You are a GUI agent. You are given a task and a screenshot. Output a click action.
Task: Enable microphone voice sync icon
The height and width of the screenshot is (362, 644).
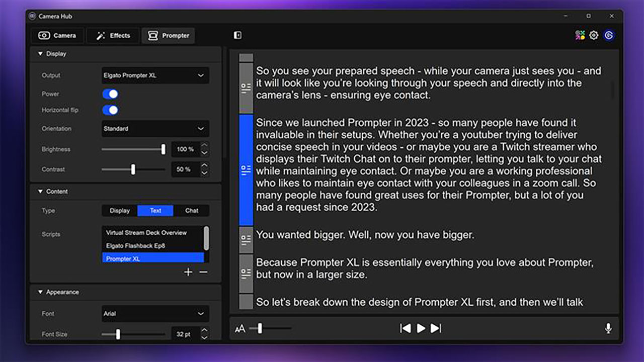click(x=608, y=328)
